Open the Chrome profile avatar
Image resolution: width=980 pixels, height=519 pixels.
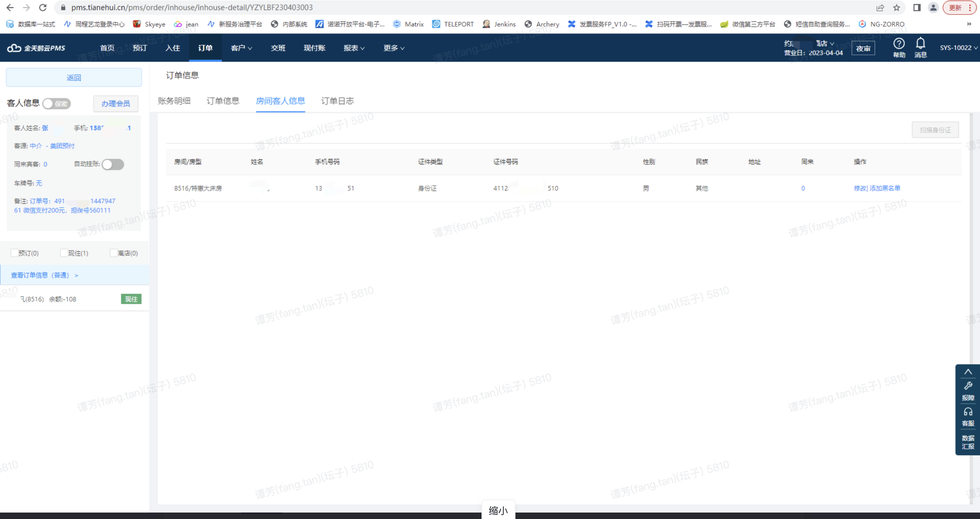click(933, 7)
